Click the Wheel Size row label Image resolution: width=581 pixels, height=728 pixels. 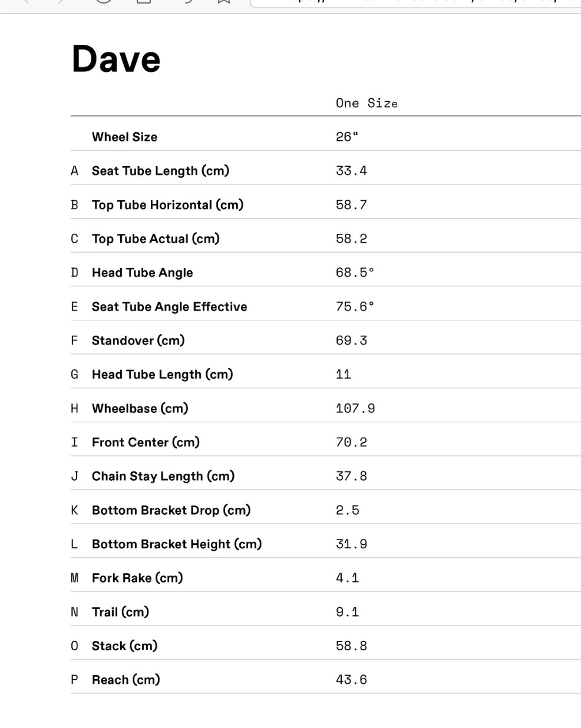click(124, 137)
